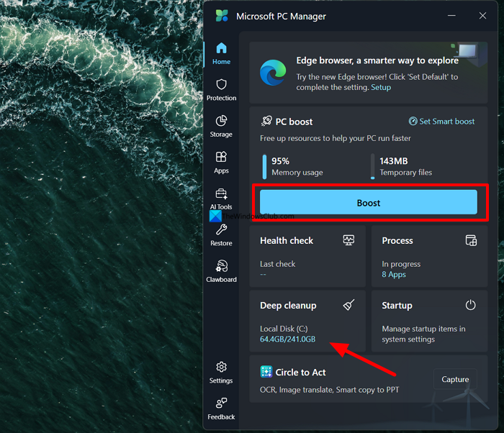Click the blue Boost button
Viewport: 504px width, 433px height.
[x=369, y=202]
